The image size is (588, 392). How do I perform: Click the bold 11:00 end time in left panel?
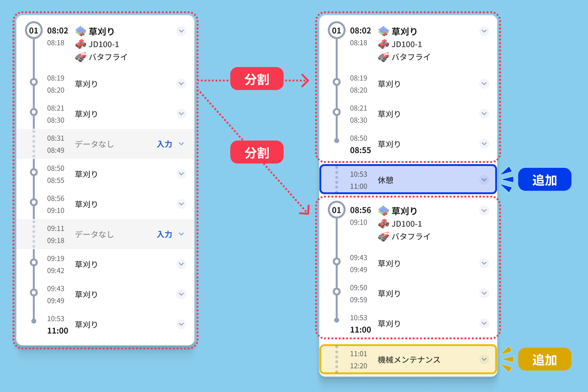tap(58, 331)
